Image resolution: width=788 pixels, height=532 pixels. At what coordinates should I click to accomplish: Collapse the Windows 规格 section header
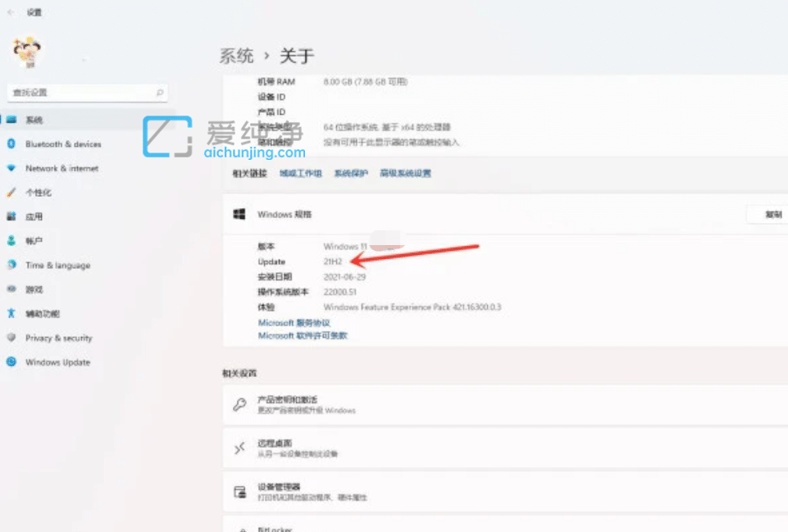tap(505, 215)
